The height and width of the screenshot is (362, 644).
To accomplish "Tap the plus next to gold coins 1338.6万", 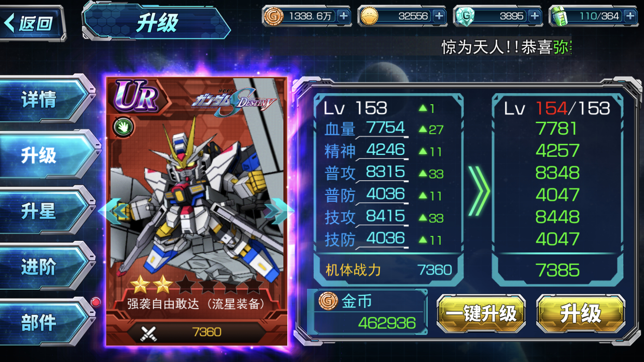I will (343, 16).
